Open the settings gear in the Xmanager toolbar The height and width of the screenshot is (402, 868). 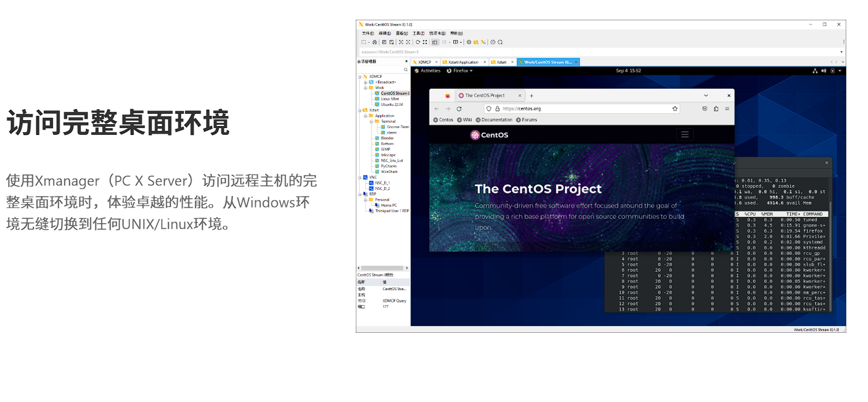(x=469, y=42)
